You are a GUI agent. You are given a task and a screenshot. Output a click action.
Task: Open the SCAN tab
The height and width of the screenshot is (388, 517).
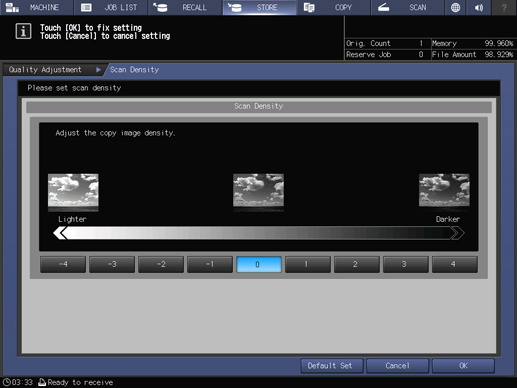click(x=407, y=7)
